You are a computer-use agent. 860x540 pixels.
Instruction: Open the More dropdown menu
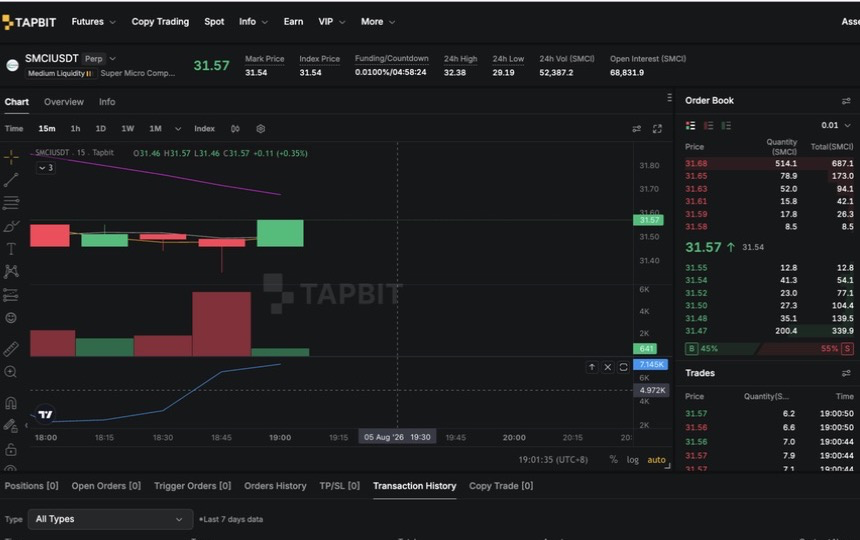tap(378, 22)
